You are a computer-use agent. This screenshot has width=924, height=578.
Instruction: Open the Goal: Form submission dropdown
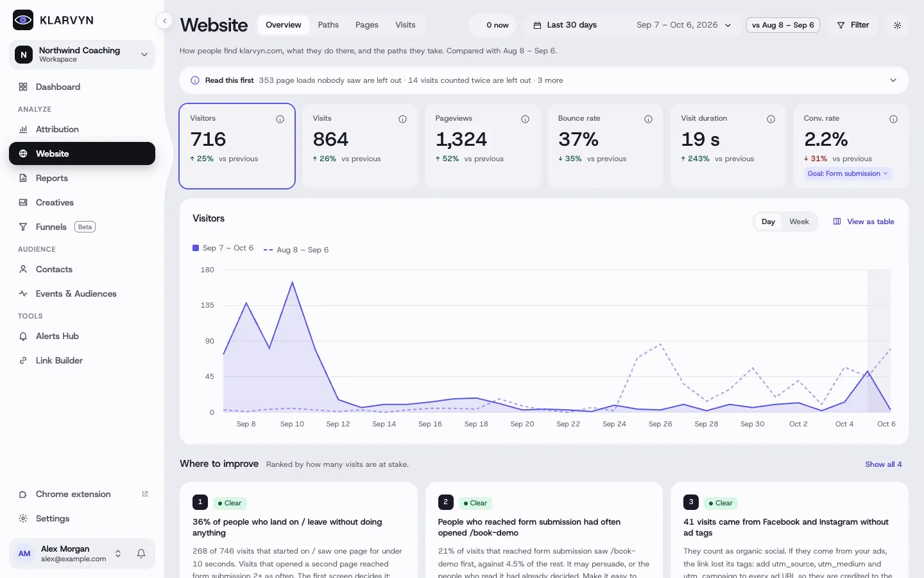click(x=848, y=173)
